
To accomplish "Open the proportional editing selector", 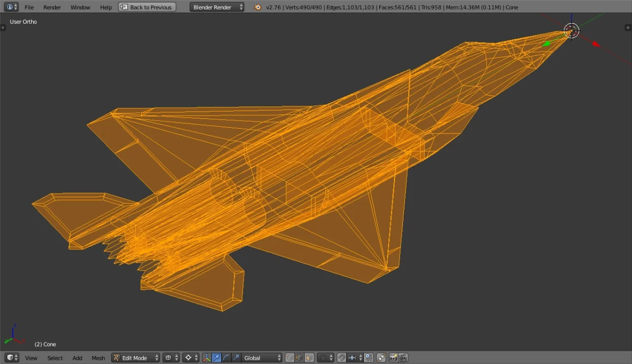I will (x=325, y=358).
